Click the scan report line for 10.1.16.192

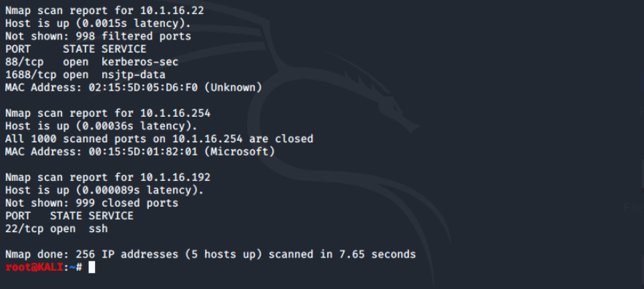tap(107, 177)
